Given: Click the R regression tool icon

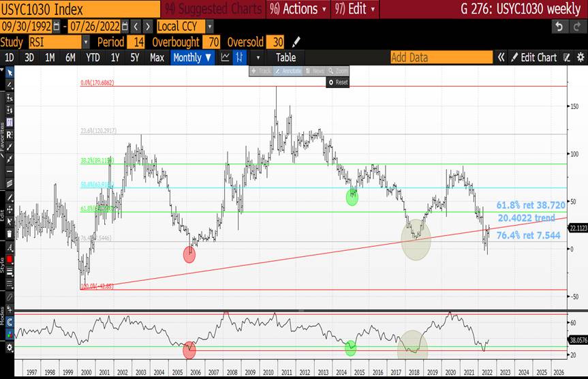Looking at the screenshot, I should 10,135.
